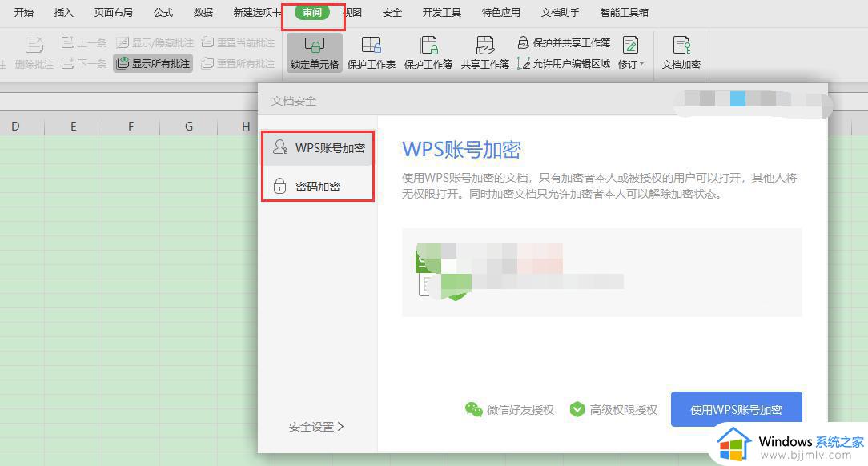Switch to the 视图 tab
Viewport: 868px width, 466px height.
352,12
